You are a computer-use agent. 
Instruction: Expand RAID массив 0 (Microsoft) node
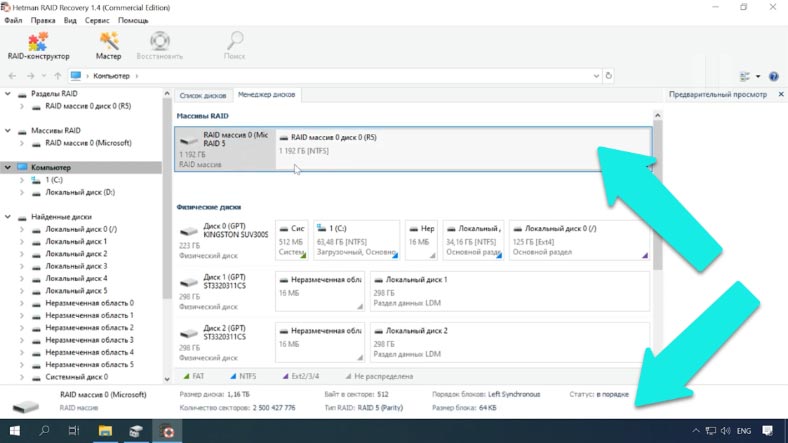(x=22, y=143)
